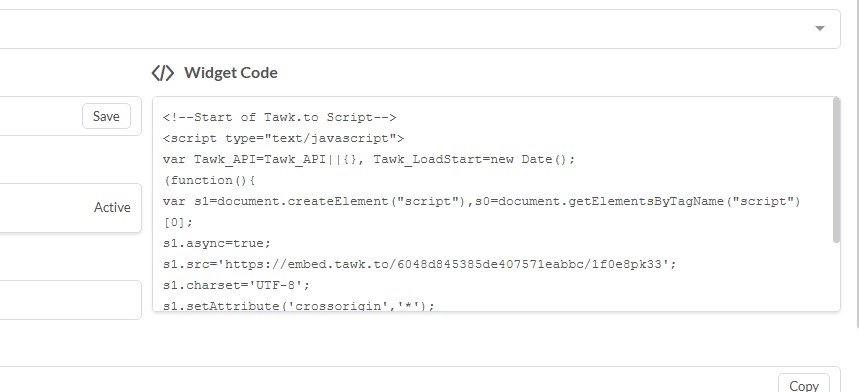Viewport: 859px width, 392px height.
Task: Click the document.createElement code line
Action: pos(482,201)
